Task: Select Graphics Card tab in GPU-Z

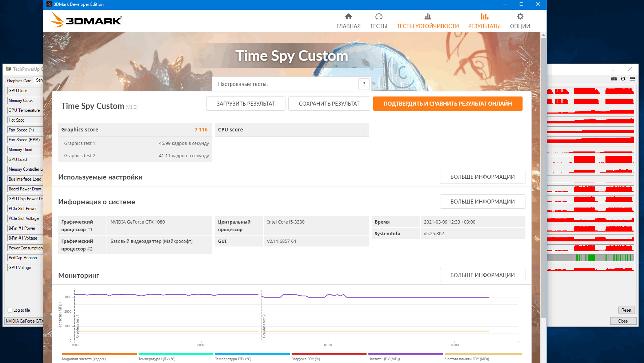Action: point(19,81)
